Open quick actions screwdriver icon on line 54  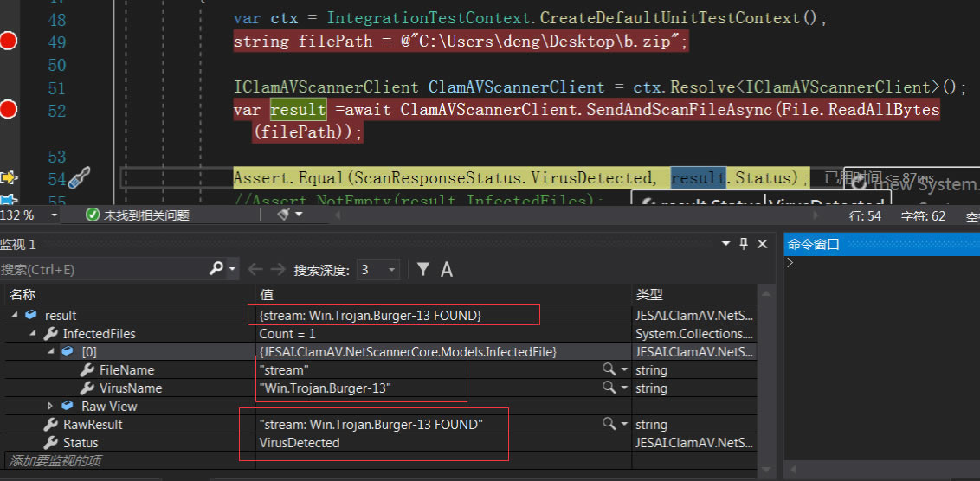coord(79,179)
